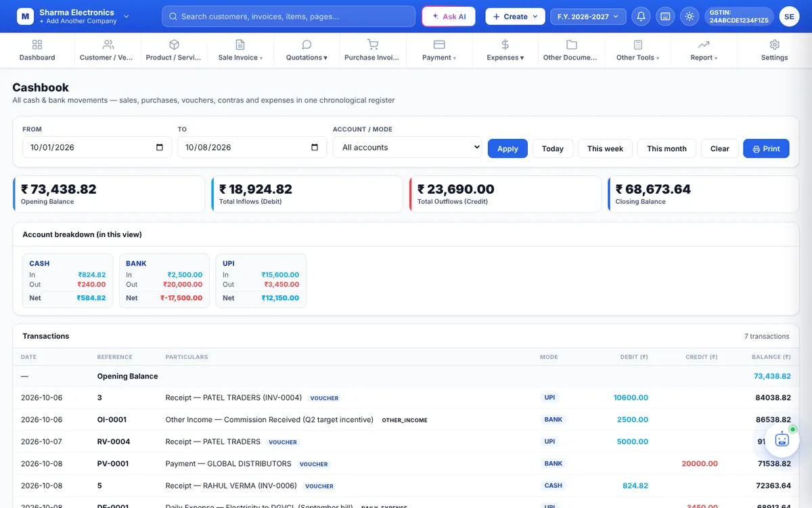Click the To date input
This screenshot has height=508, width=812.
click(x=252, y=147)
